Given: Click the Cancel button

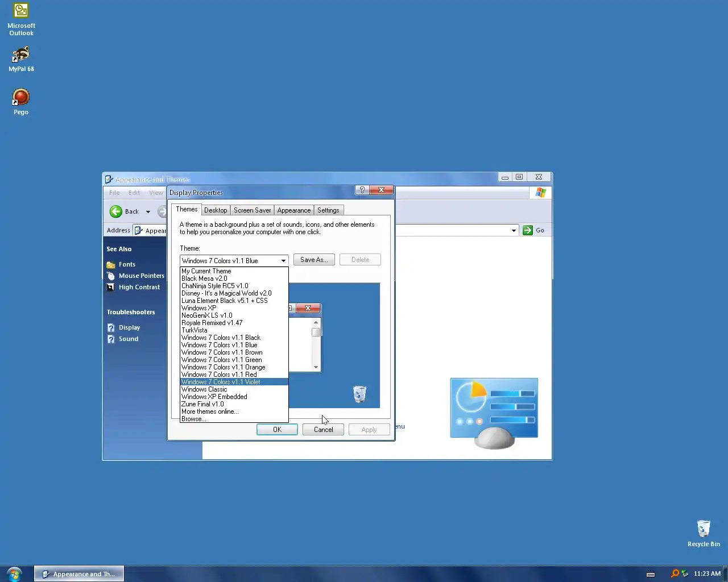Looking at the screenshot, I should pyautogui.click(x=323, y=430).
